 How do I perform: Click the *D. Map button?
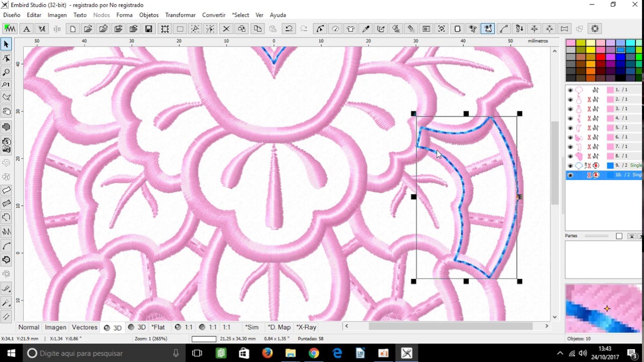(279, 327)
